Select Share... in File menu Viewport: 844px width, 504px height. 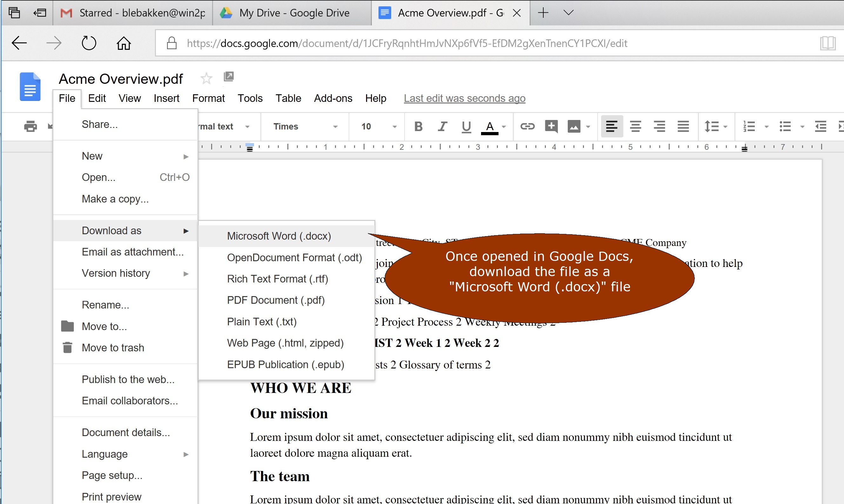click(x=125, y=124)
